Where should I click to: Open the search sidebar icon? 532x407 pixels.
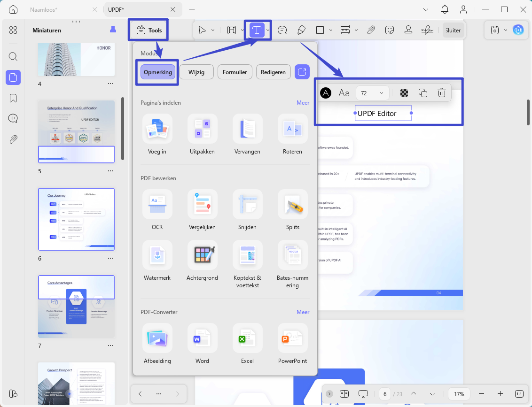(x=13, y=57)
